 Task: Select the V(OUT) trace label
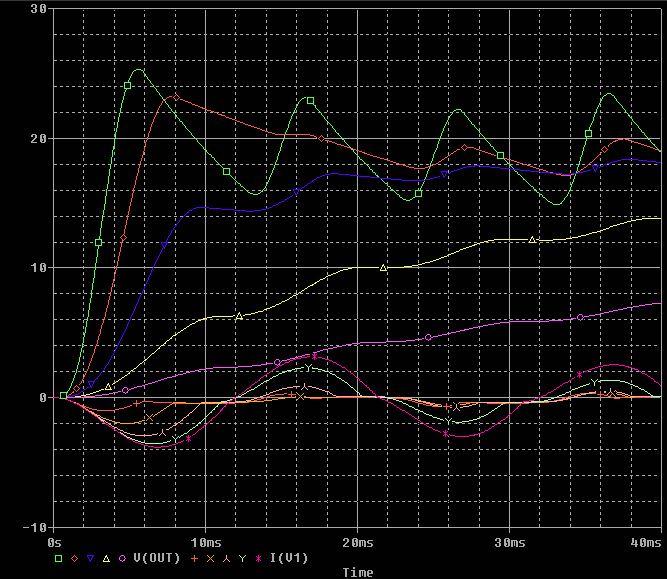pos(157,558)
